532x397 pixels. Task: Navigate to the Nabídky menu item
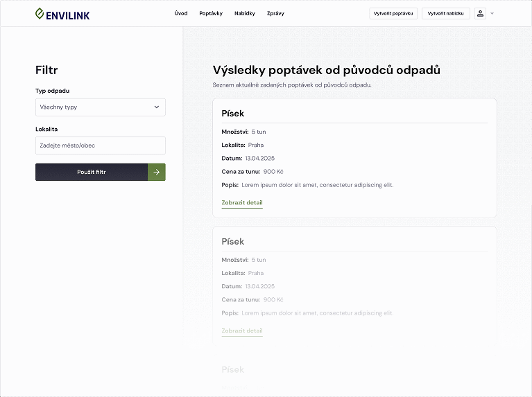[245, 13]
